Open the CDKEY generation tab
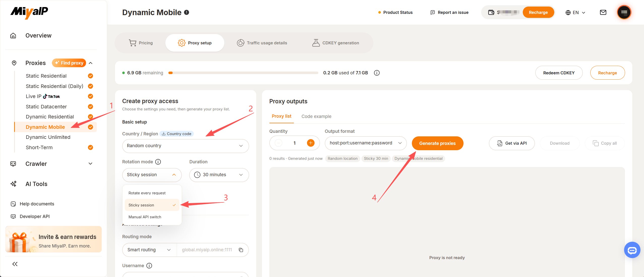The image size is (644, 277). 335,43
